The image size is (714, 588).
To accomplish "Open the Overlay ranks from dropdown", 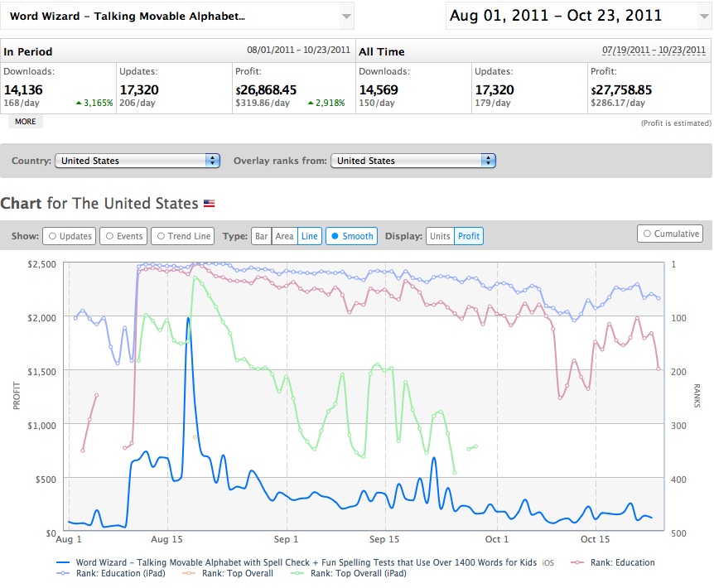I will [x=413, y=161].
